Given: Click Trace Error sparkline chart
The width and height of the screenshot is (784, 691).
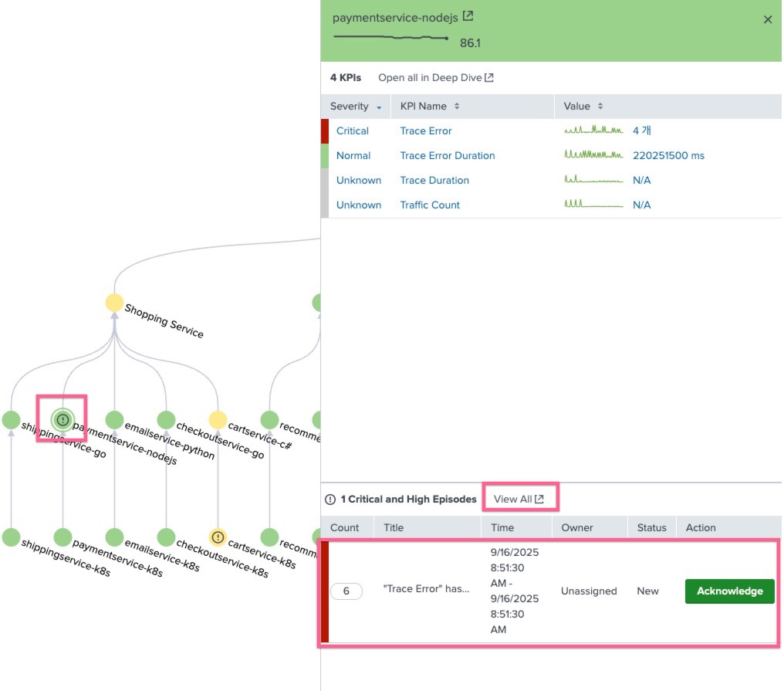Looking at the screenshot, I should pyautogui.click(x=593, y=130).
